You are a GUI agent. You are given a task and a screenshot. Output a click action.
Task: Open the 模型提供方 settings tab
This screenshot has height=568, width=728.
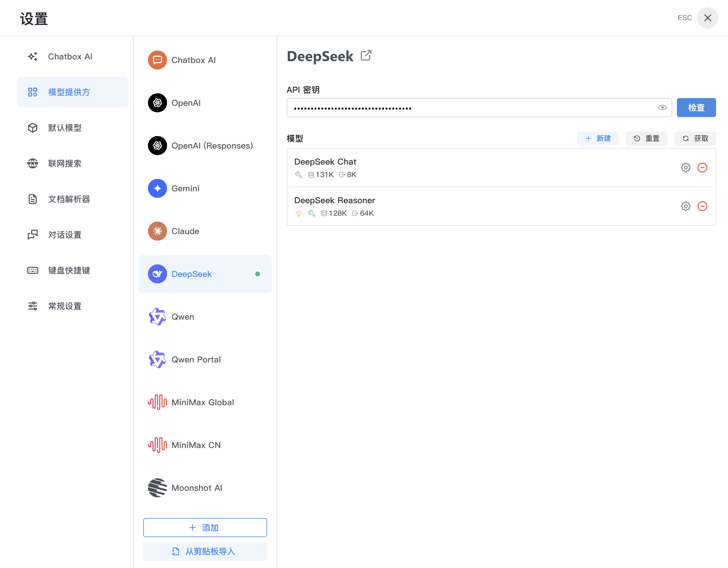click(73, 92)
